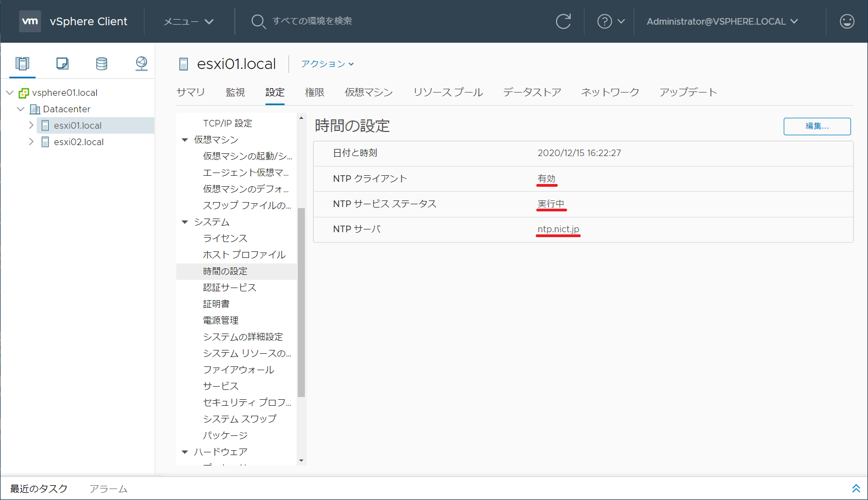Open the Hosts and Clusters inventory view
The height and width of the screenshot is (500, 868).
pos(22,64)
